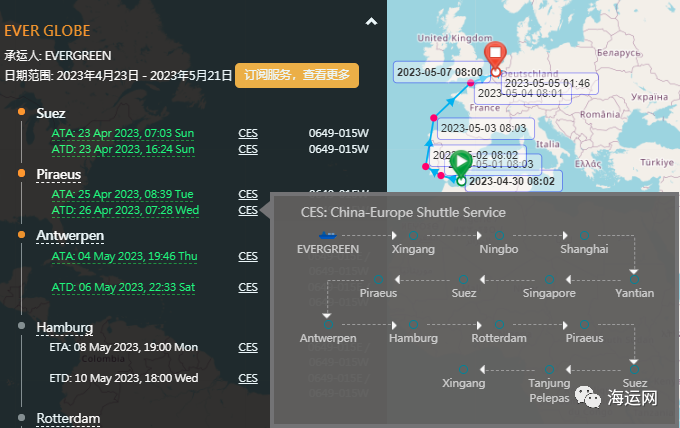Click the Rotterdam gray bullet marker

21,418
